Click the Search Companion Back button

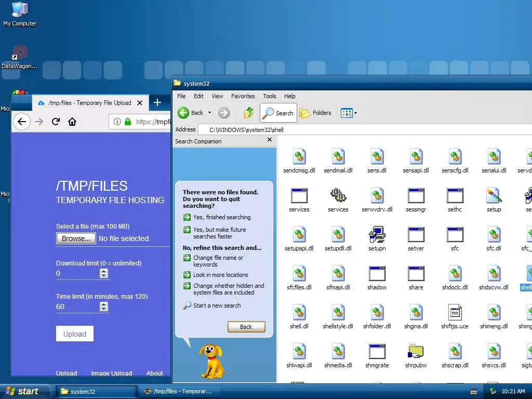tap(246, 327)
